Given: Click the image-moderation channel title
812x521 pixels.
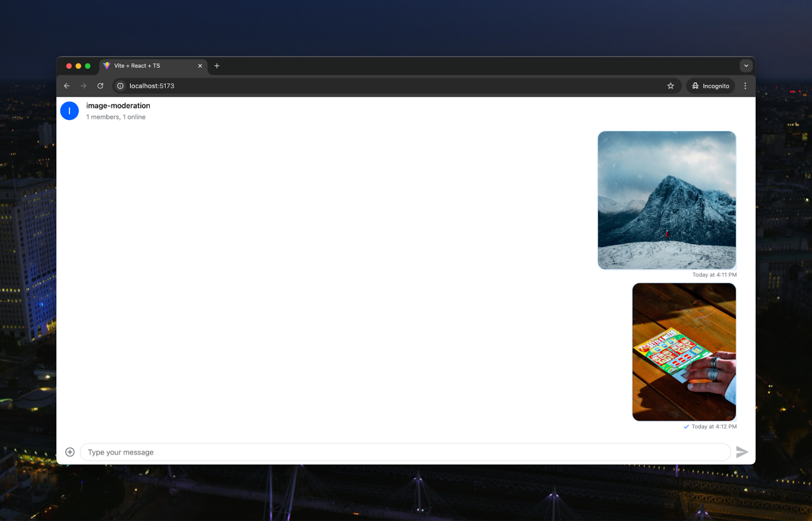Looking at the screenshot, I should click(x=118, y=106).
